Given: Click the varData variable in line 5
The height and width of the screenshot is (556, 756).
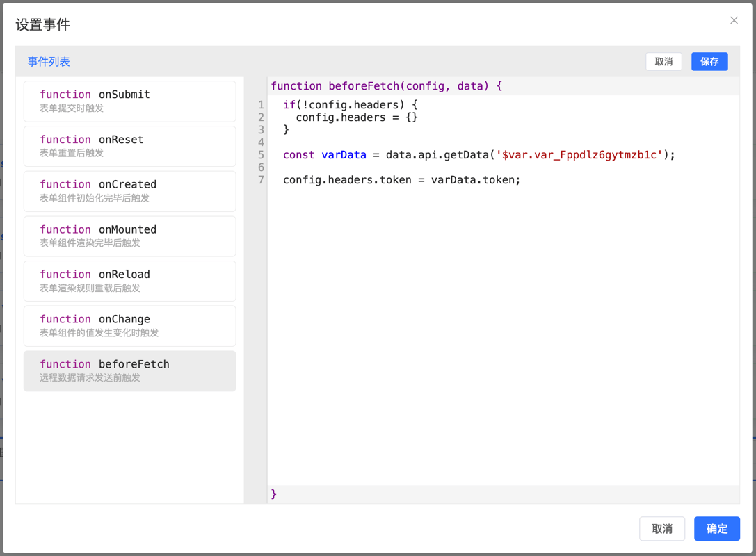Looking at the screenshot, I should pyautogui.click(x=344, y=155).
